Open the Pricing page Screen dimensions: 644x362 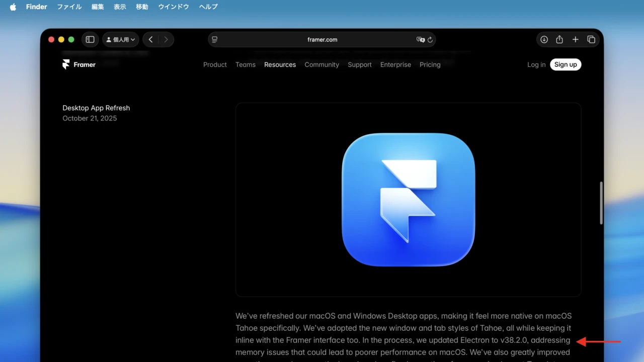[430, 64]
